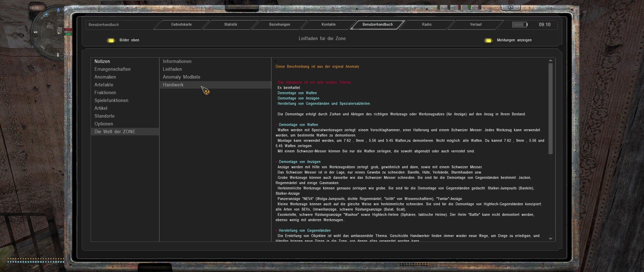
Task: Click the PDA clock showing 09:10
Action: coord(544,25)
